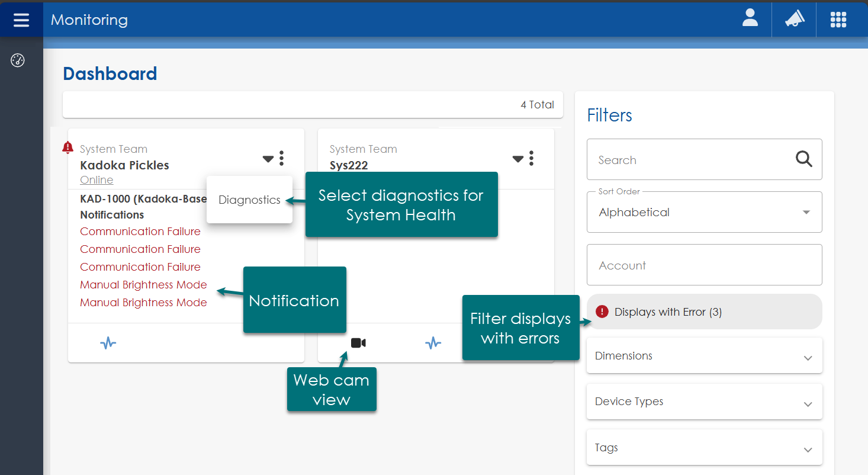Open the Sort Order dropdown
Image resolution: width=868 pixels, height=475 pixels.
pyautogui.click(x=704, y=212)
